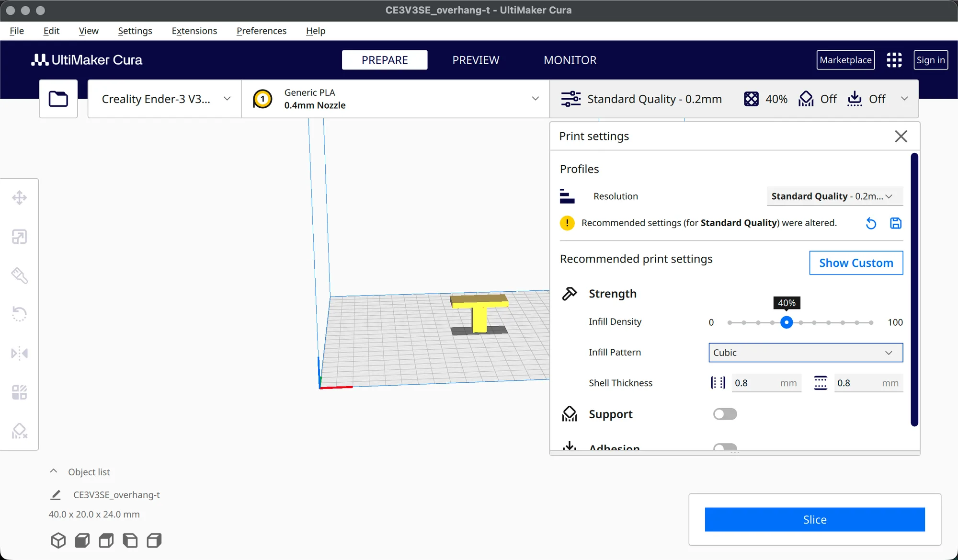Select the Lay Flat paint tool
Image resolution: width=958 pixels, height=560 pixels.
click(x=19, y=275)
